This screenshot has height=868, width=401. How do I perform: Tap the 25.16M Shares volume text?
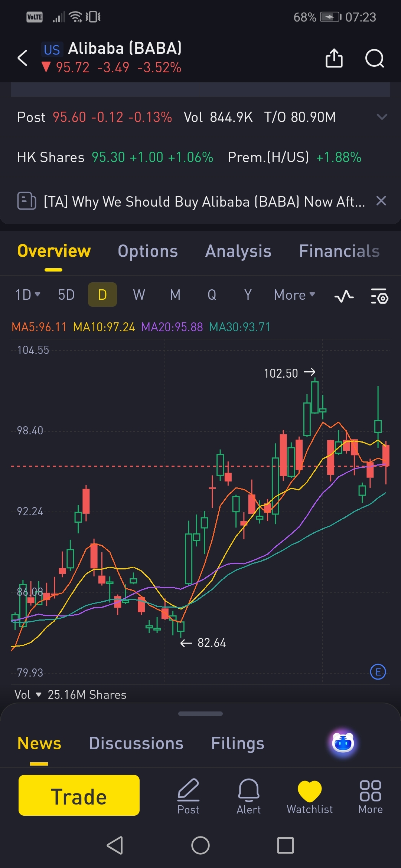[x=87, y=694]
